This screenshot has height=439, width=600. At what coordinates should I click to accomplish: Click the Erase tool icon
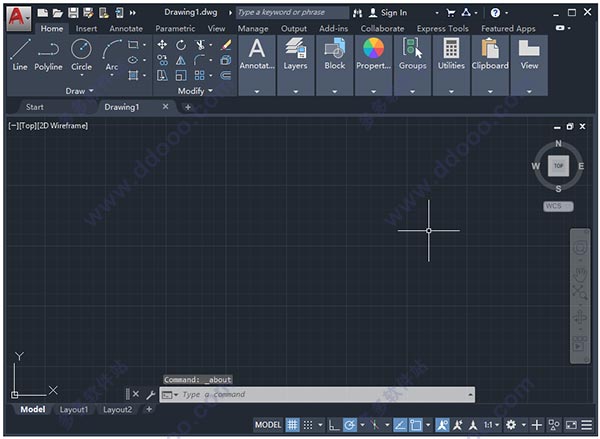(x=226, y=45)
